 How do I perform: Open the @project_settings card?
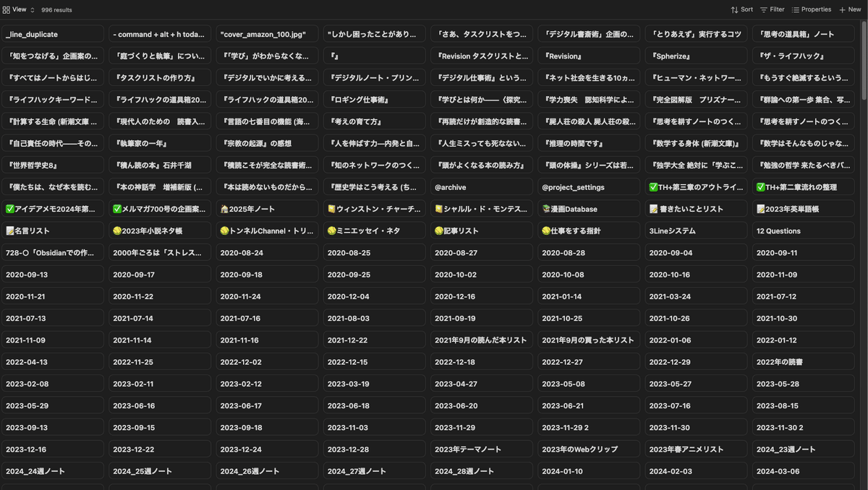click(x=589, y=187)
